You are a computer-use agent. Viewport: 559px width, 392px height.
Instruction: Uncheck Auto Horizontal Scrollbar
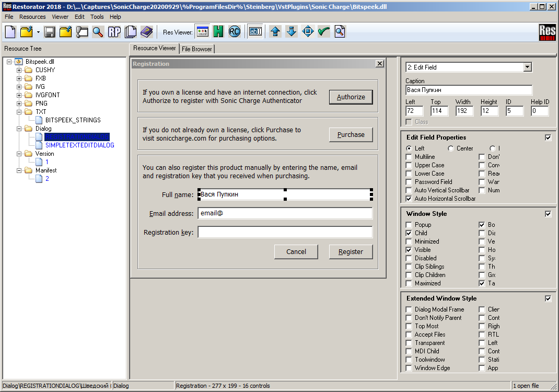(x=409, y=199)
